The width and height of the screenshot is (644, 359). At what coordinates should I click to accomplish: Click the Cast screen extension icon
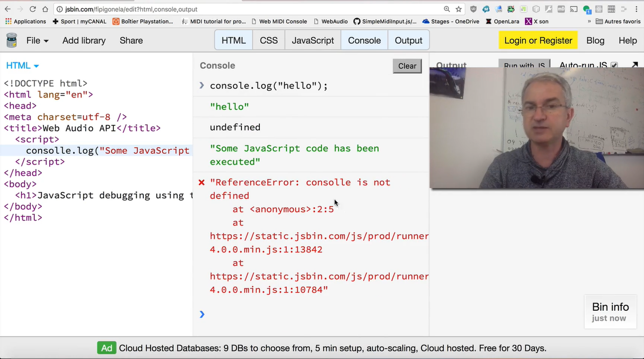coord(574,9)
